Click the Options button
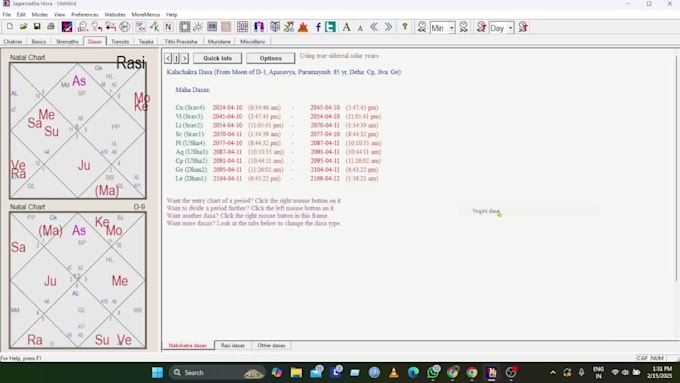This screenshot has height=383, width=680. pyautogui.click(x=271, y=58)
